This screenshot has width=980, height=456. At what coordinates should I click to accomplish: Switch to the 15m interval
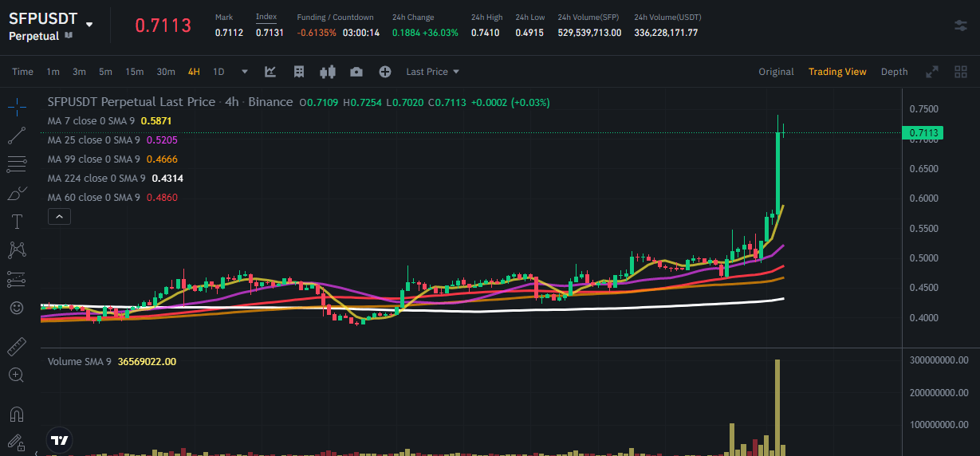click(x=134, y=72)
